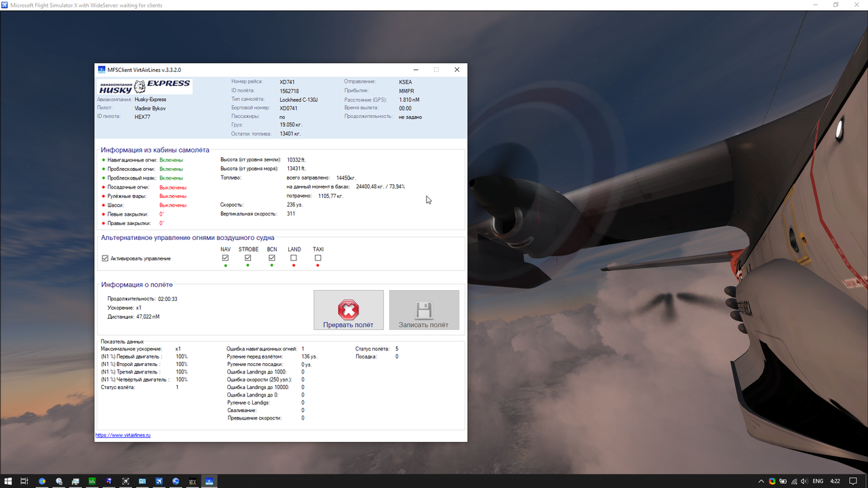This screenshot has height=488, width=868.
Task: Show hidden system tray icons
Action: (762, 481)
